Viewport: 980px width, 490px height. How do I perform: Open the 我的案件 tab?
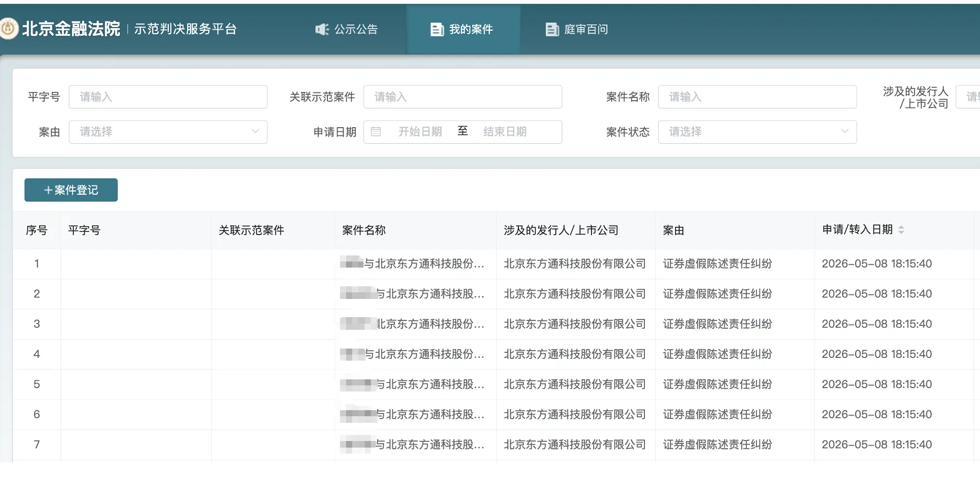(463, 29)
